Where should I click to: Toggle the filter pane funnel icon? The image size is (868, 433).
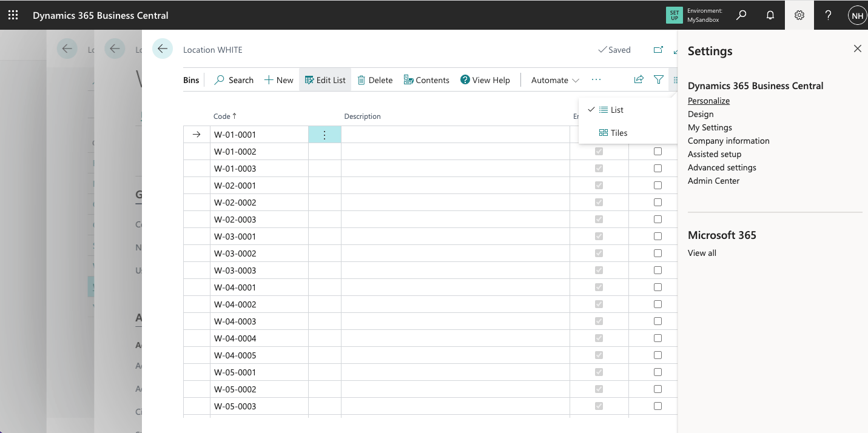point(659,79)
